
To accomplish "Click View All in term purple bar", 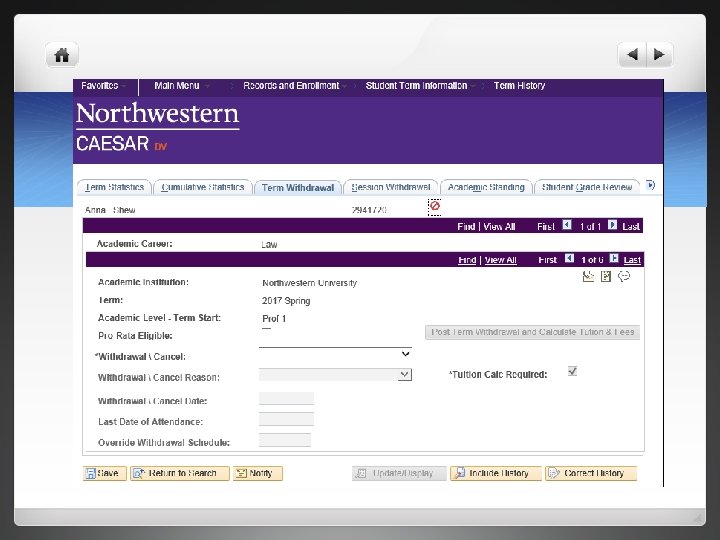I will [x=501, y=260].
